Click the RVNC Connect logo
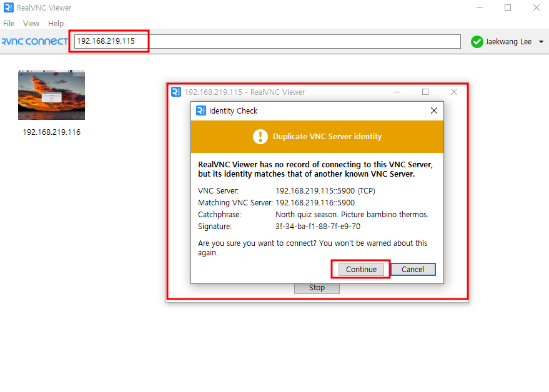 click(x=34, y=41)
